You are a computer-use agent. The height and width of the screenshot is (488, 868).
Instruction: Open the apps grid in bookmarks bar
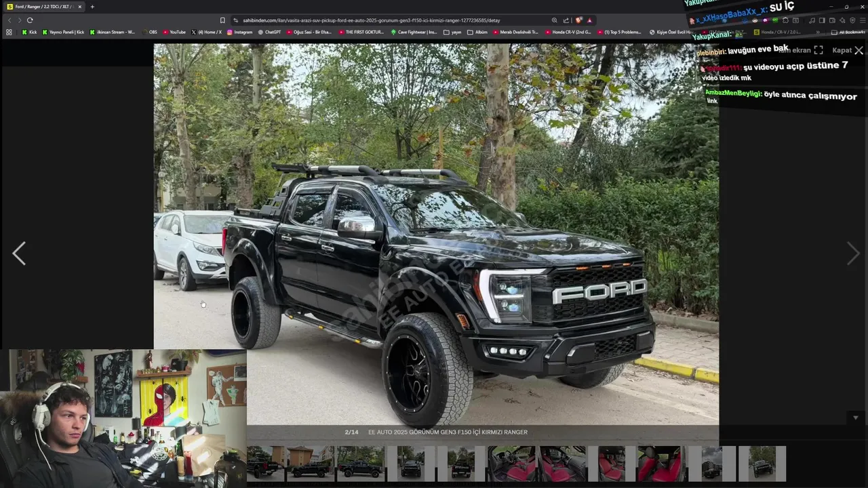coord(9,32)
